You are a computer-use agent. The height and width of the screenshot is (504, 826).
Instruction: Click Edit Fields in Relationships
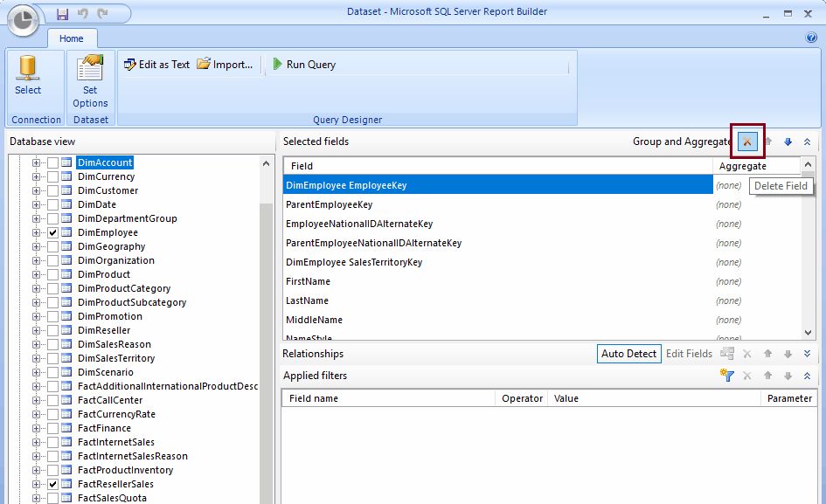[x=689, y=354]
